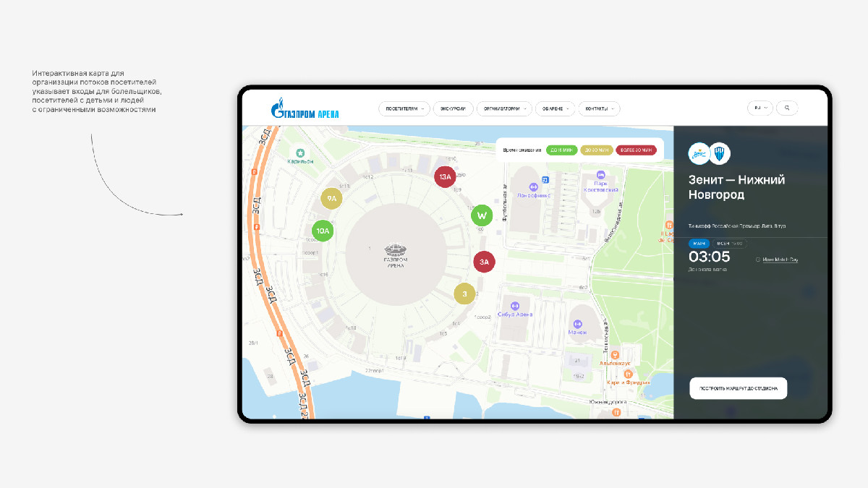Select the date tag next to Матч

(x=728, y=244)
